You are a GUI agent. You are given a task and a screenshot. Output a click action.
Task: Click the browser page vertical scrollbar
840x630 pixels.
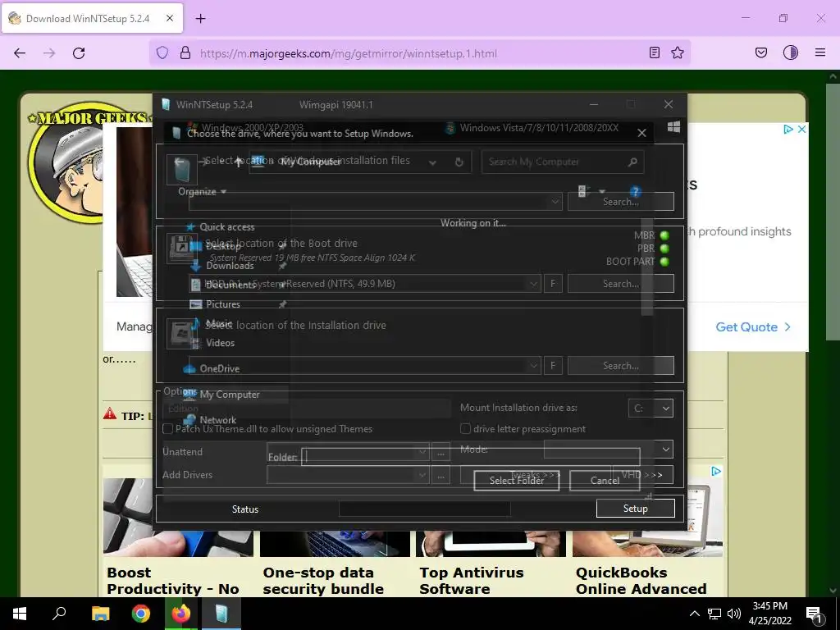(x=833, y=212)
